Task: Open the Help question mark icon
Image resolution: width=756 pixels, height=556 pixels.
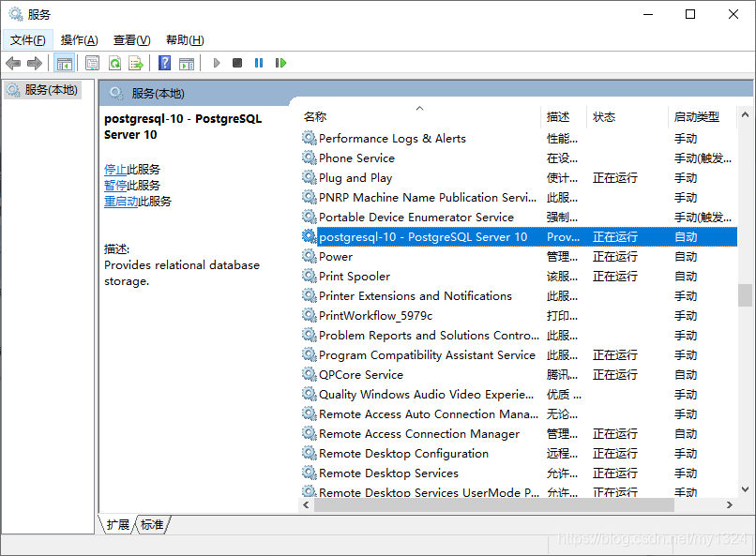Action: [164, 63]
